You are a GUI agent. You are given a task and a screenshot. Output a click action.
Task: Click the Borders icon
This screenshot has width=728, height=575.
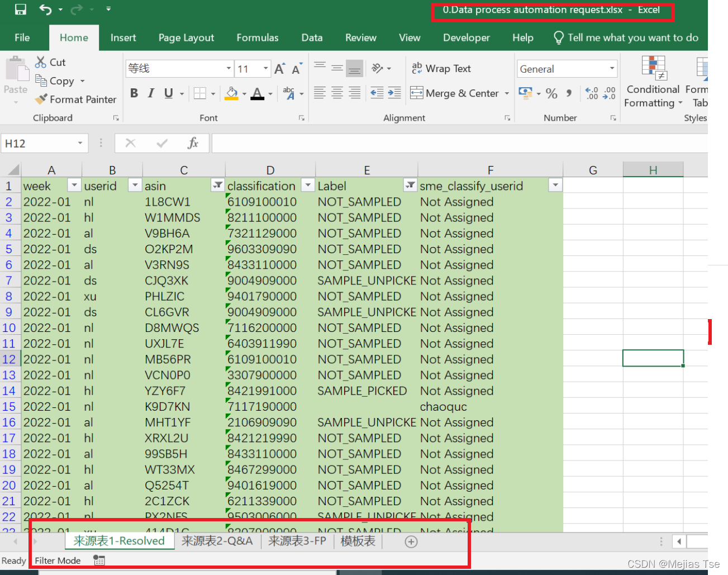(200, 93)
